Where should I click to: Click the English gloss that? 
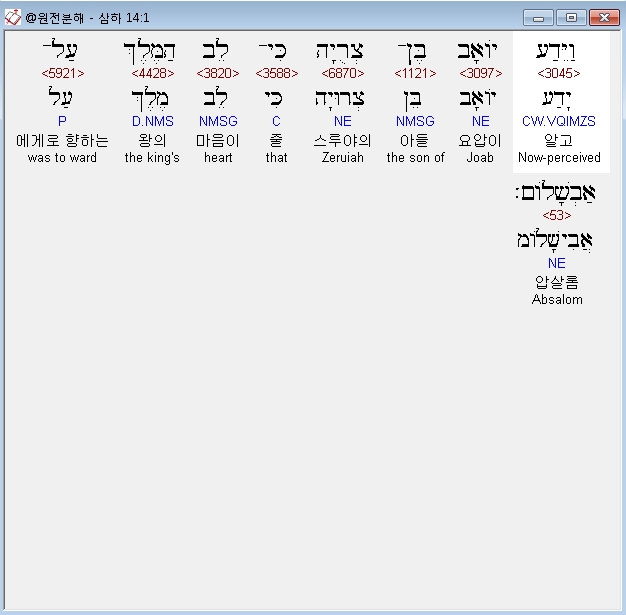pos(276,158)
